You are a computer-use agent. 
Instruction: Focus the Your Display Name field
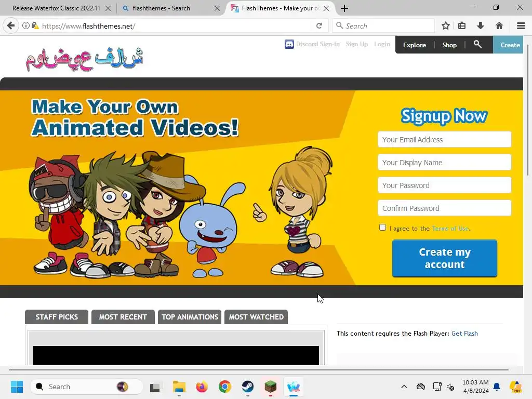(x=445, y=162)
